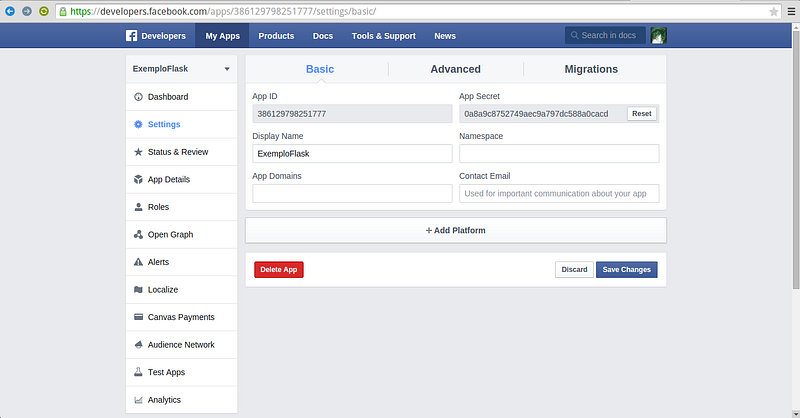Image resolution: width=800 pixels, height=418 pixels.
Task: Open the News menu item
Action: tap(445, 36)
